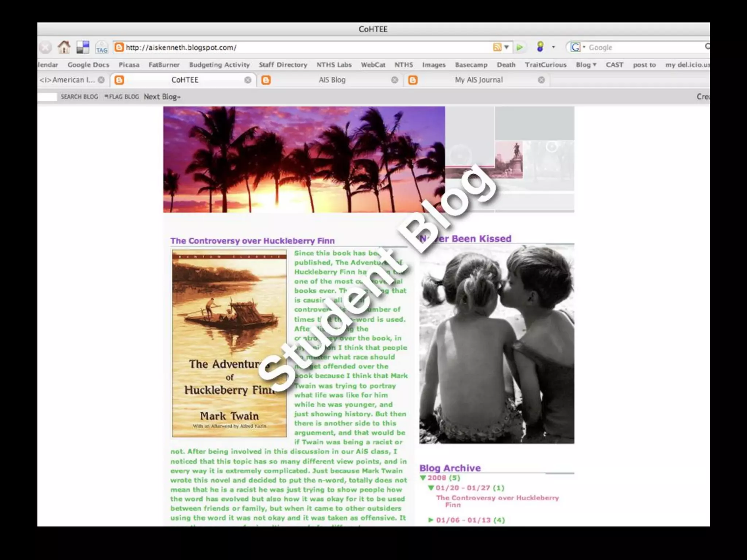Switch to the My AIS Journal tab

tap(479, 80)
